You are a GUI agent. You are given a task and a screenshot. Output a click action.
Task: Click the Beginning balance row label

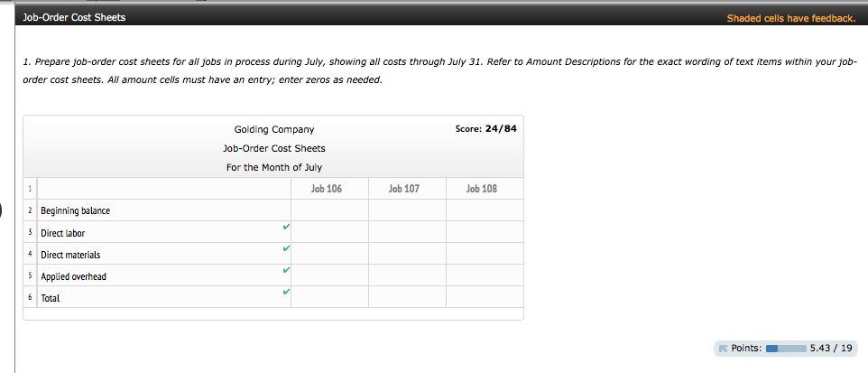[75, 210]
